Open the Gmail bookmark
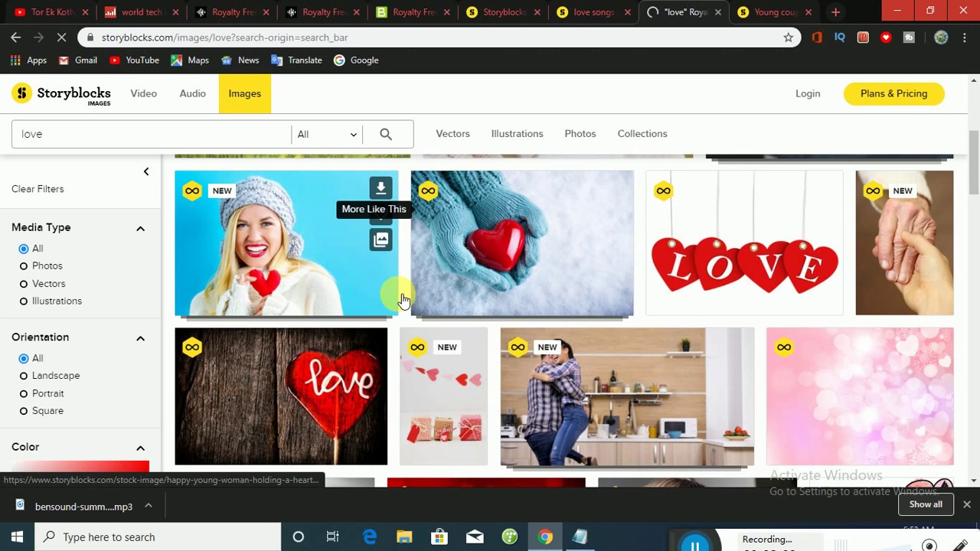This screenshot has width=980, height=551. (x=77, y=60)
